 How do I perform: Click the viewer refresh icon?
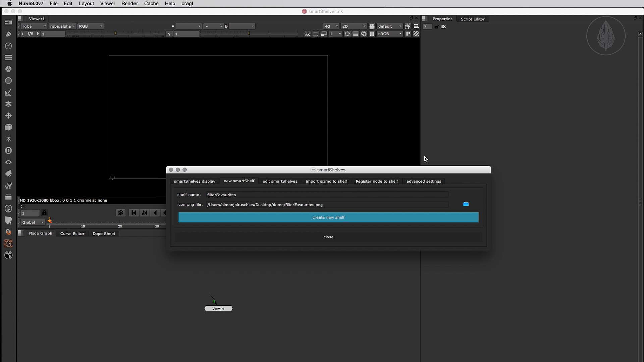pos(364,34)
